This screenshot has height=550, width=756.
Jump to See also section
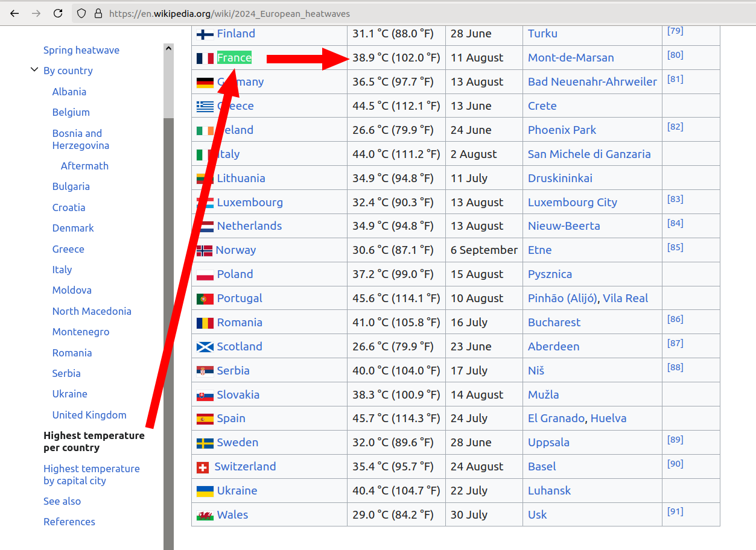(62, 501)
